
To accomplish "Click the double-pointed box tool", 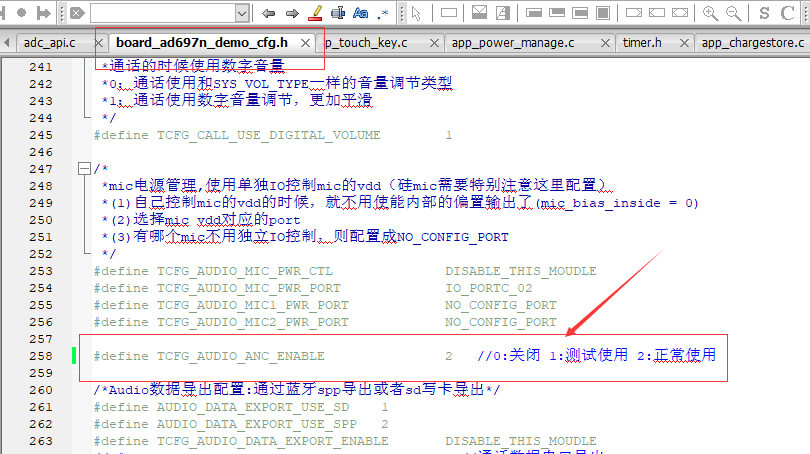I will [x=680, y=13].
